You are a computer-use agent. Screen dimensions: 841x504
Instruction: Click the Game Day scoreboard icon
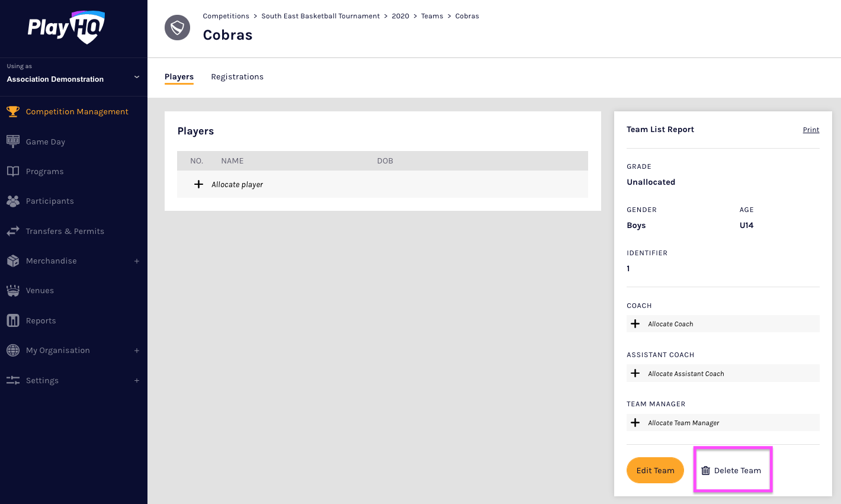[13, 142]
